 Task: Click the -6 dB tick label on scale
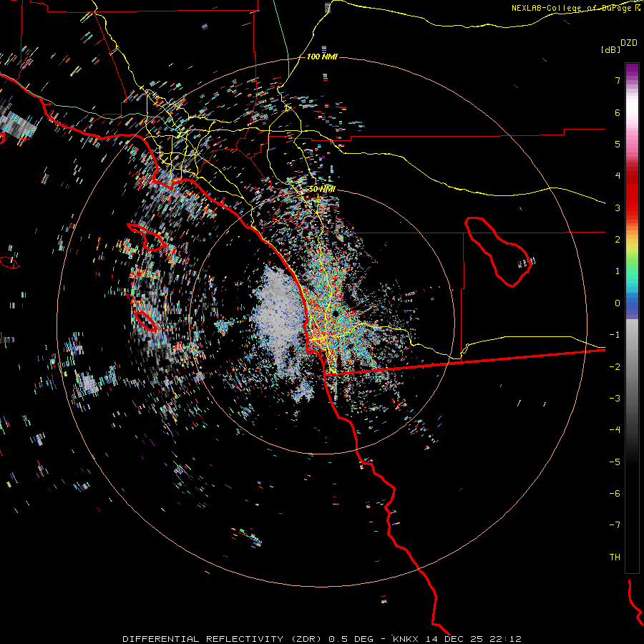click(615, 494)
